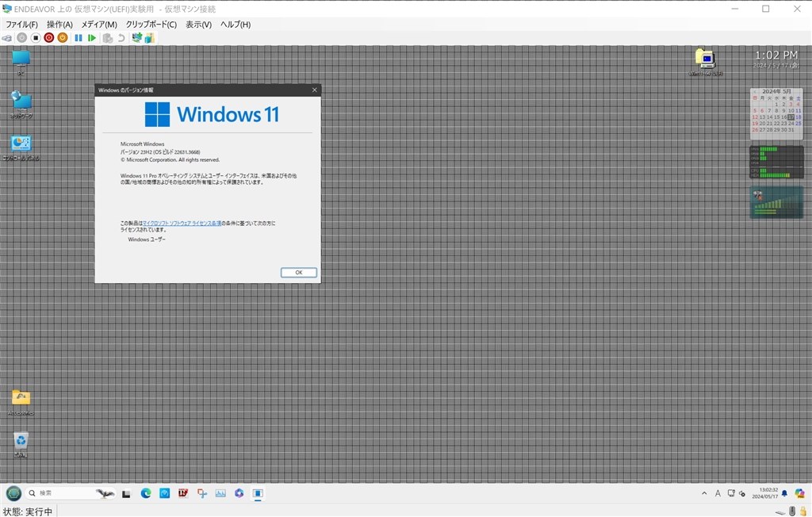
Task: Click the バージョン 23H2 build text
Action: tap(160, 152)
